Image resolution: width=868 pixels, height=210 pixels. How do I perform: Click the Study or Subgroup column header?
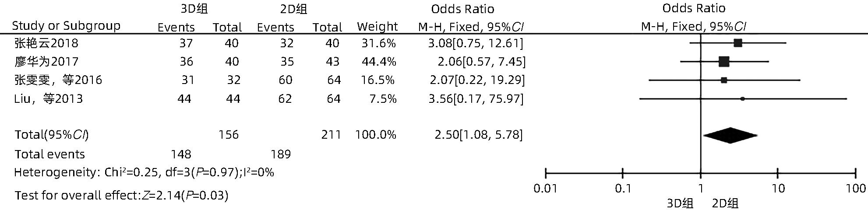pos(66,26)
